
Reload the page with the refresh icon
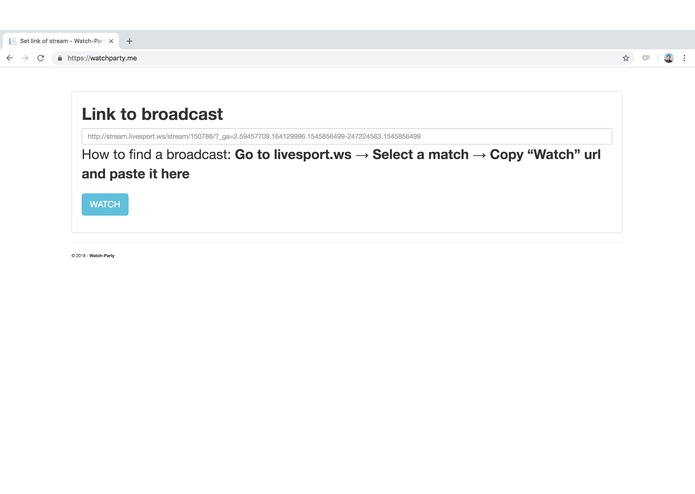tap(41, 58)
